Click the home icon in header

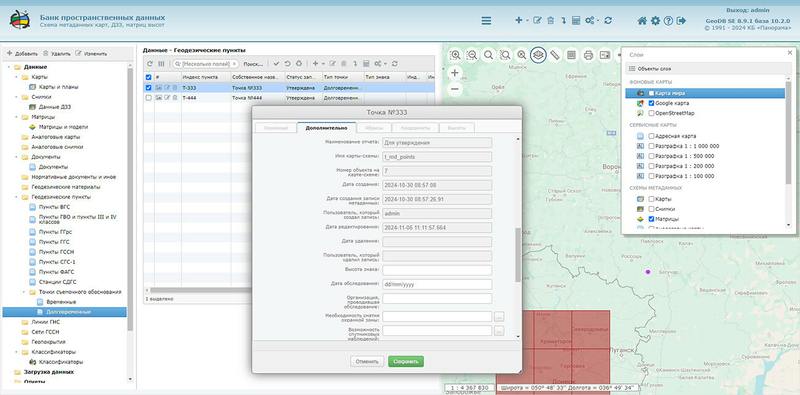[642, 20]
